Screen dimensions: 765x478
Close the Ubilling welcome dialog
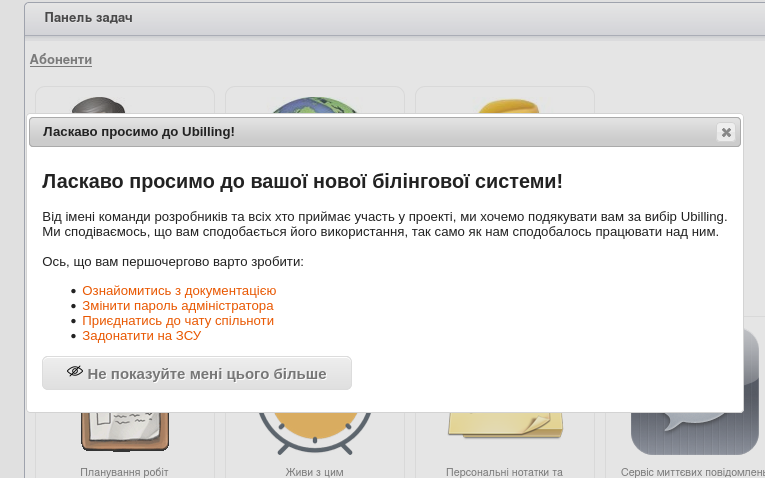tap(726, 132)
